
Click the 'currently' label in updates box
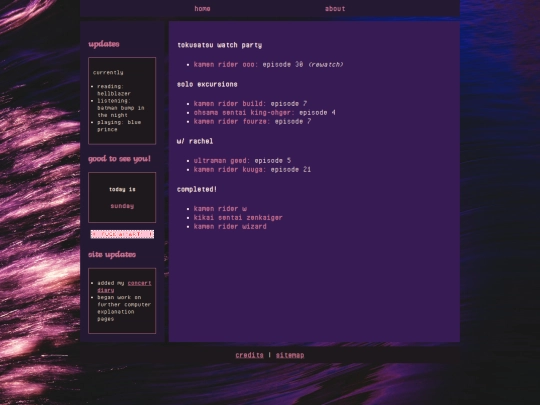pos(108,73)
